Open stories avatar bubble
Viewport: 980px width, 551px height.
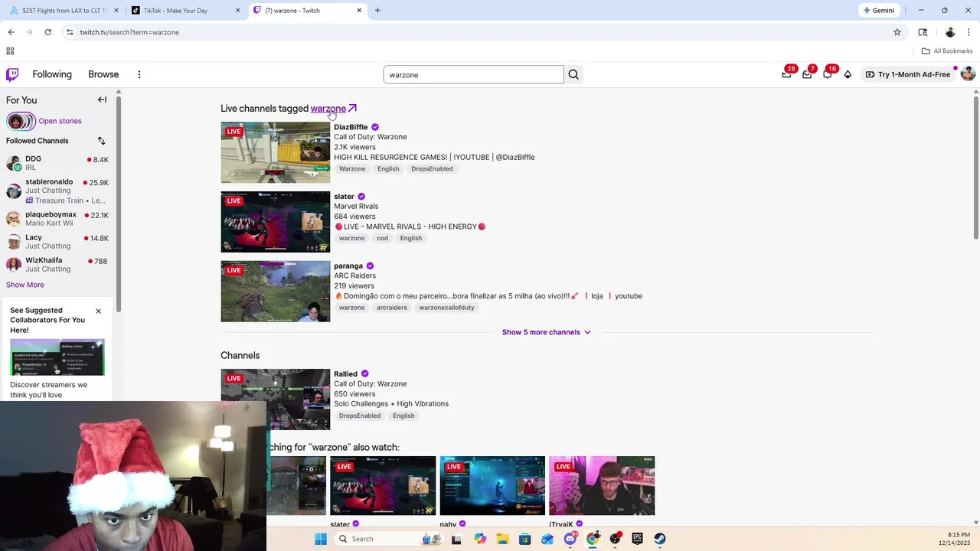tap(21, 121)
